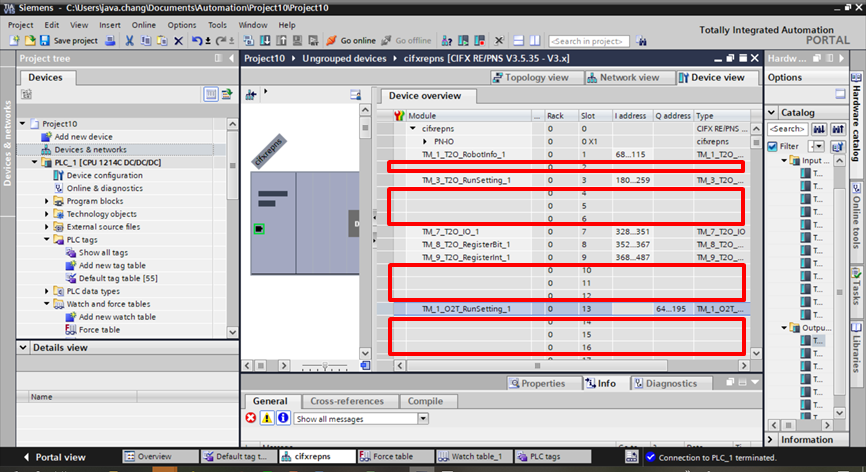The image size is (866, 472).
Task: Toggle error messages filter button
Action: pos(251,418)
